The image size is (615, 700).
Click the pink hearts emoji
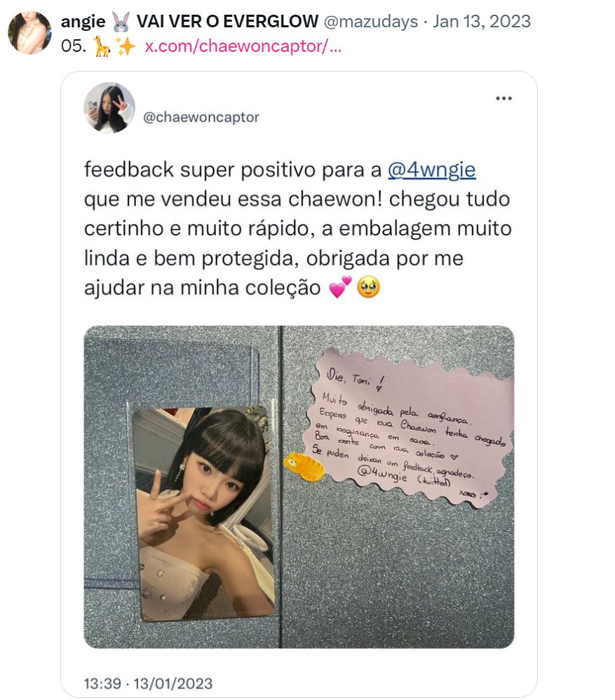pyautogui.click(x=340, y=287)
